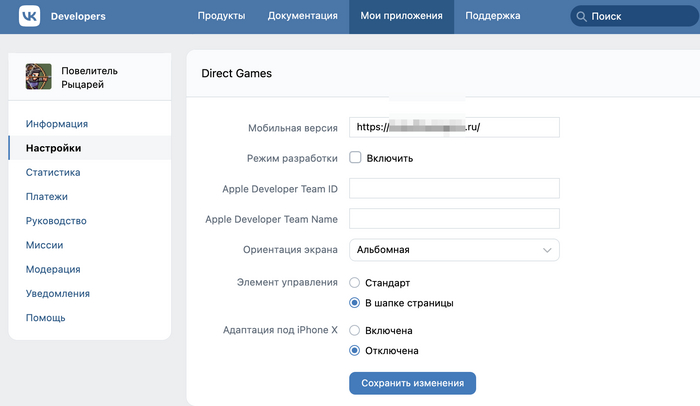700x406 pixels.
Task: Go to Документация in the header
Action: pos(302,16)
